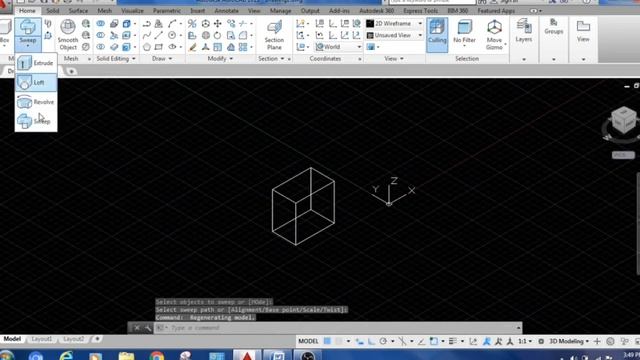This screenshot has width=640, height=360.
Task: Toggle Polar Tracking in status bar
Action: [383, 341]
